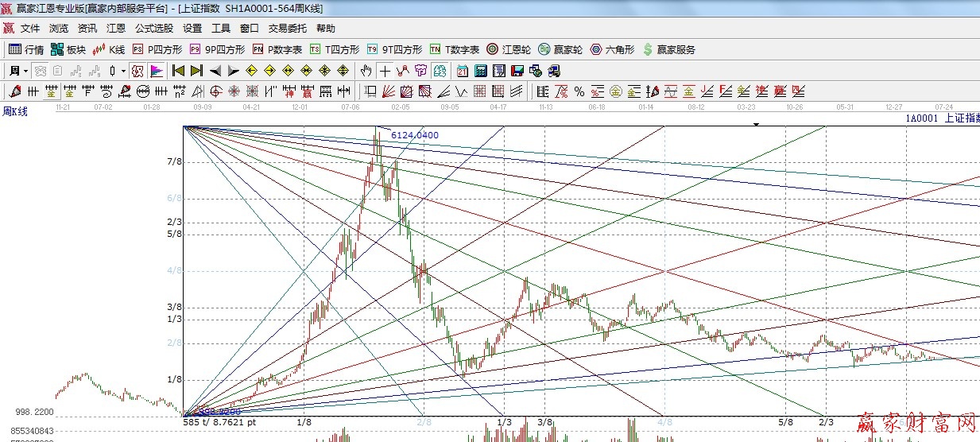The image size is (980, 442).
Task: Open the calculator icon in the toolbar
Action: tap(480, 71)
